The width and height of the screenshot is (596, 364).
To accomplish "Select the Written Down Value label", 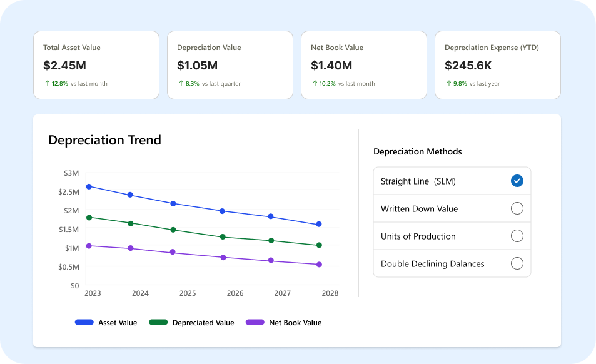I will [x=419, y=209].
